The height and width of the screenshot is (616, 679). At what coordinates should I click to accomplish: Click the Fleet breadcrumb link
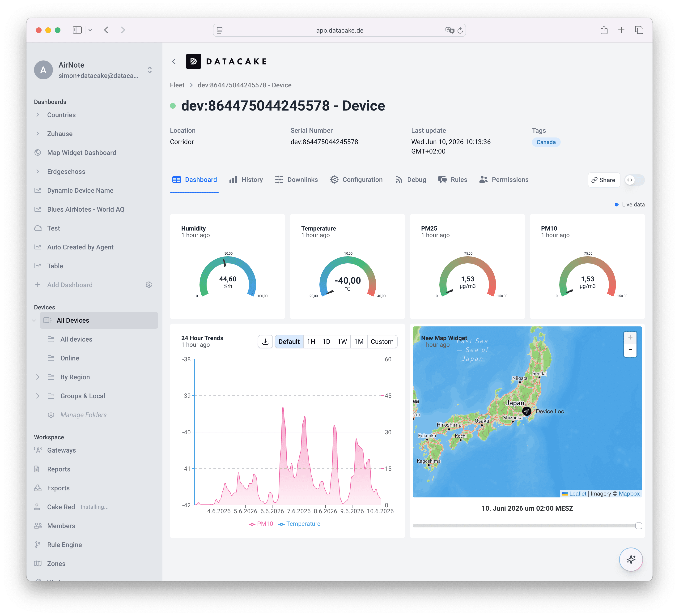177,85
